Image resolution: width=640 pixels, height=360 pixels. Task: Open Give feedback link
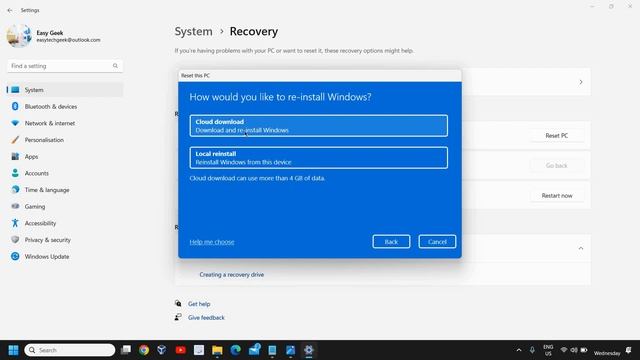[206, 318]
